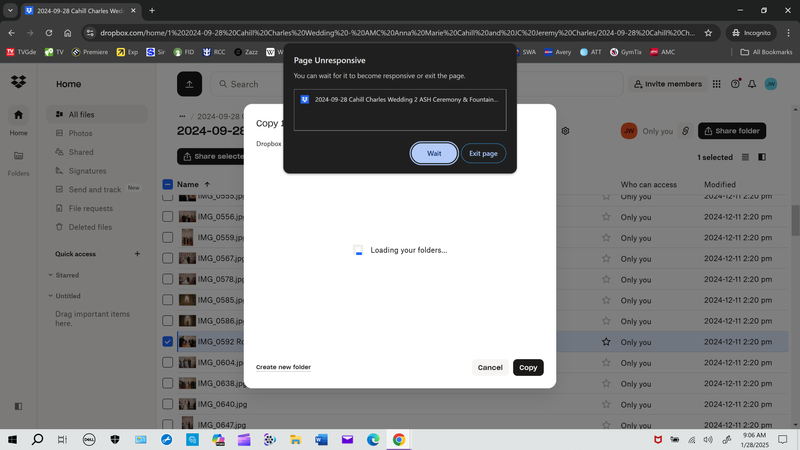This screenshot has height=450, width=800.
Task: Open the Avery bookmark
Action: (x=558, y=52)
